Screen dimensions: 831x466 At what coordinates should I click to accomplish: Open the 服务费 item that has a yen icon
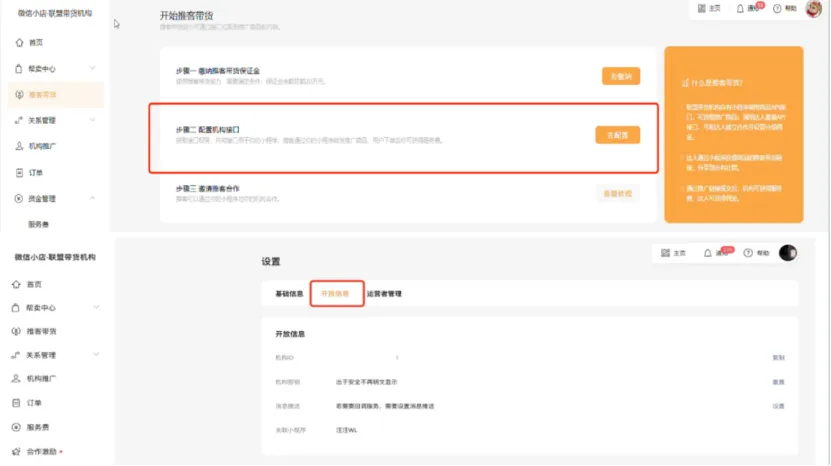tap(38, 427)
